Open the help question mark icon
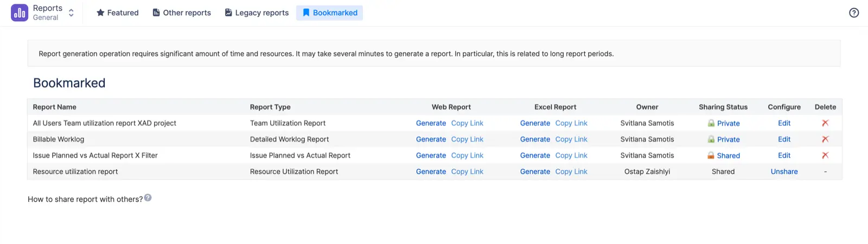This screenshot has height=244, width=868. [x=853, y=12]
